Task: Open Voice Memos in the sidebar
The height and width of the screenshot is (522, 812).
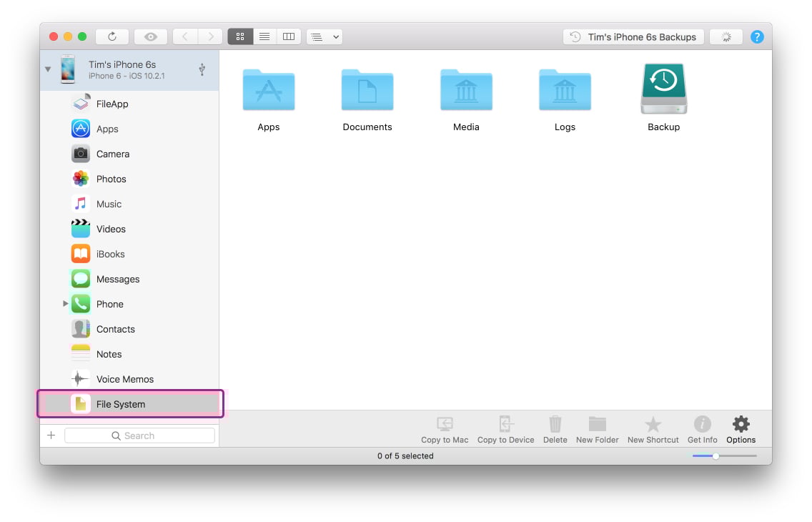Action: point(129,379)
